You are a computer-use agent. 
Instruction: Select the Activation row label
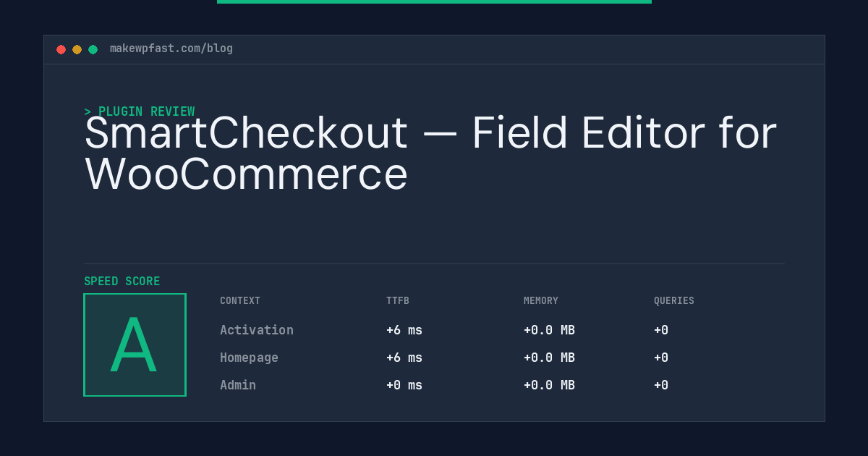pyautogui.click(x=257, y=330)
